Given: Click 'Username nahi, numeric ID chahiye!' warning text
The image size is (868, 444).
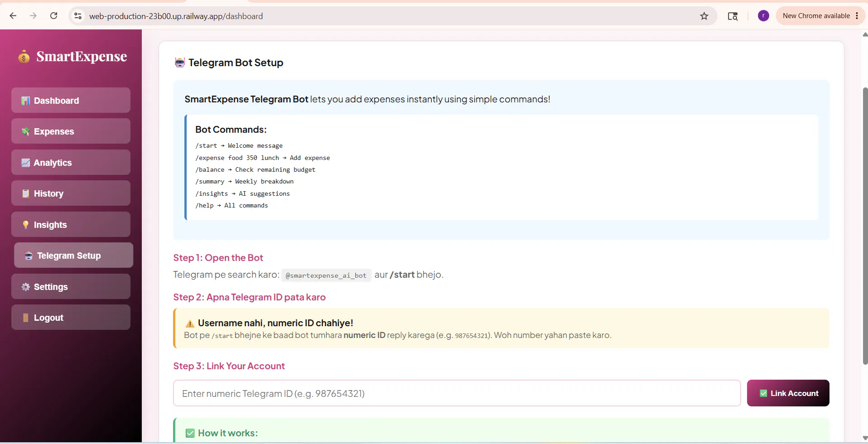Looking at the screenshot, I should (x=275, y=323).
